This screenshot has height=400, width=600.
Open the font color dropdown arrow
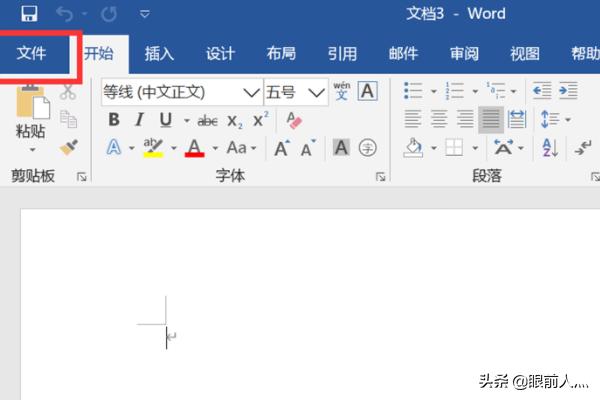tap(215, 148)
